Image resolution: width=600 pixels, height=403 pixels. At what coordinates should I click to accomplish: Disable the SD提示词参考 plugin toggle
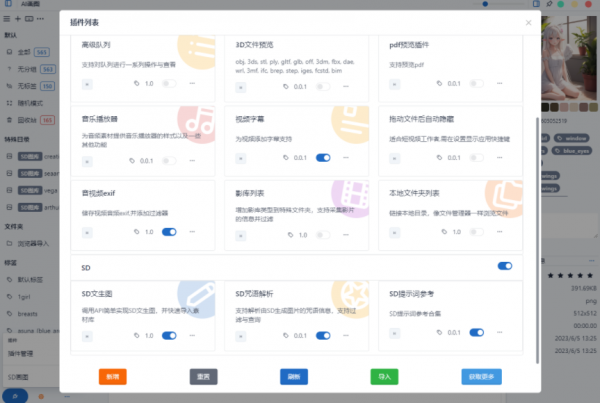point(477,333)
